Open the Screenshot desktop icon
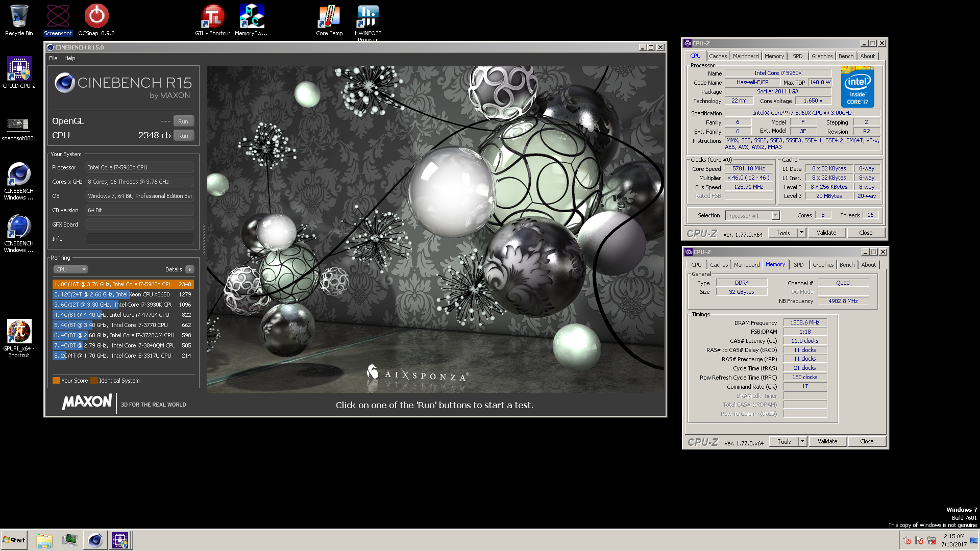980x551 pixels. tap(58, 20)
